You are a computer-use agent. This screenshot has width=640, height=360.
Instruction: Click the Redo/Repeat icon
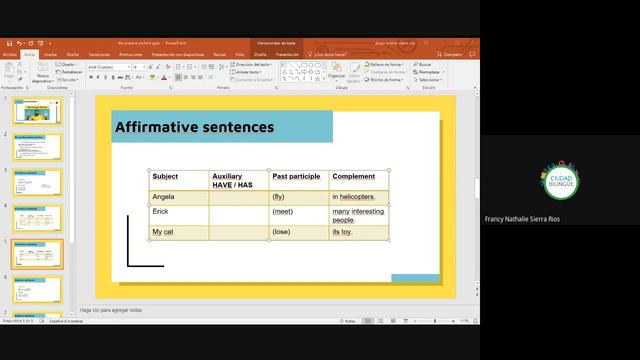coord(31,43)
